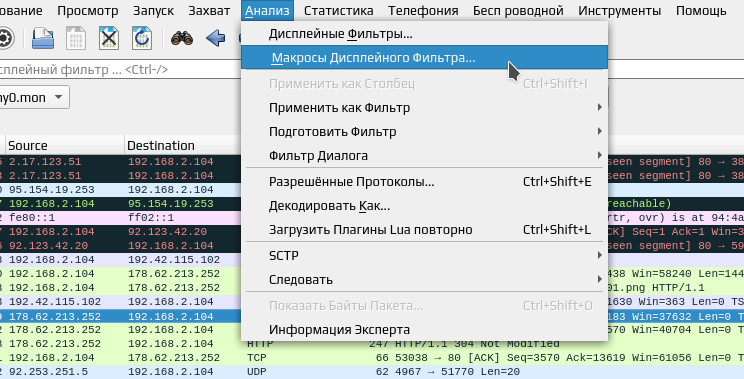
Task: Open the Инструменты menu
Action: click(619, 10)
